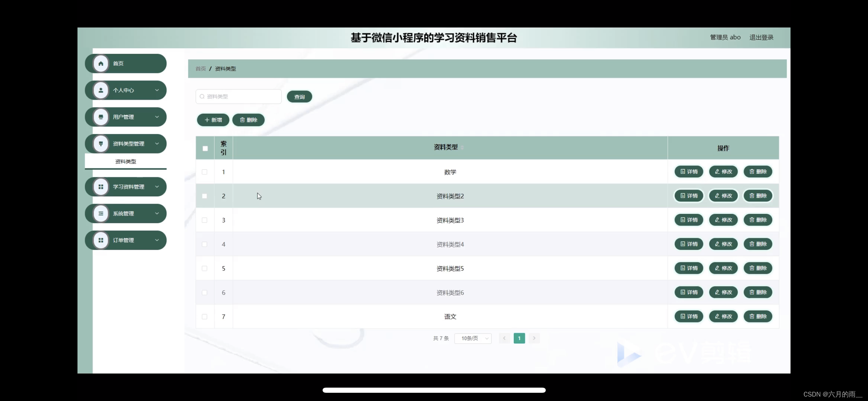Check the checkbox for row 资料类型3
This screenshot has height=401, width=868.
click(205, 220)
